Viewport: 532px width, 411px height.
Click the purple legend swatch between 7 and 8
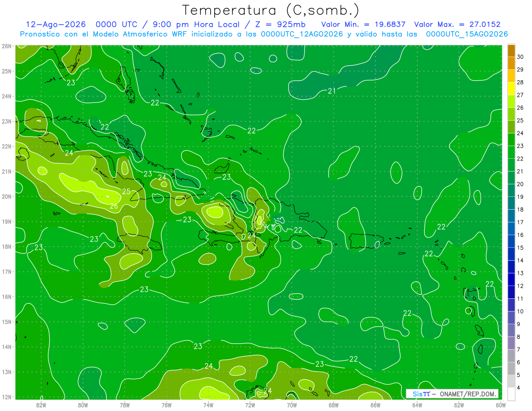pyautogui.click(x=511, y=343)
